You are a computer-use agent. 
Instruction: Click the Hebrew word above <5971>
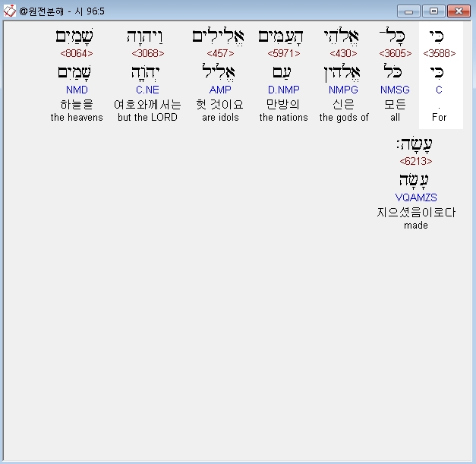281,36
